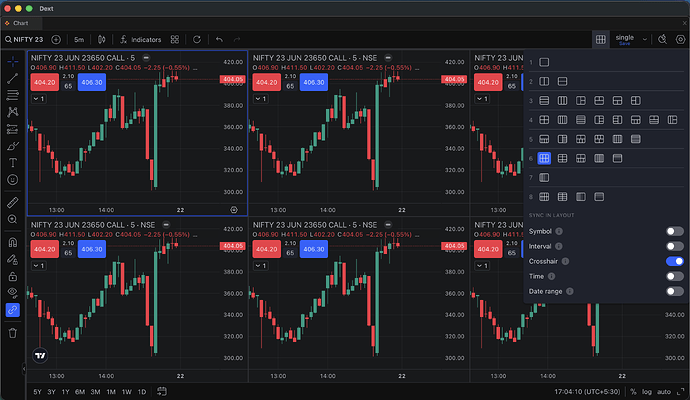Viewport: 690px width, 400px height.
Task: Open the emoji icons tool
Action: (12, 180)
